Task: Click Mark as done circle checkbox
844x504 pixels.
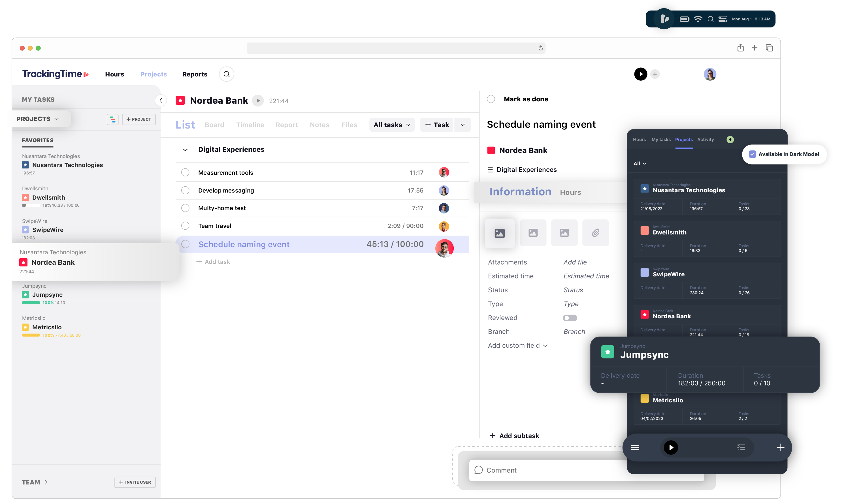Action: 491,99
